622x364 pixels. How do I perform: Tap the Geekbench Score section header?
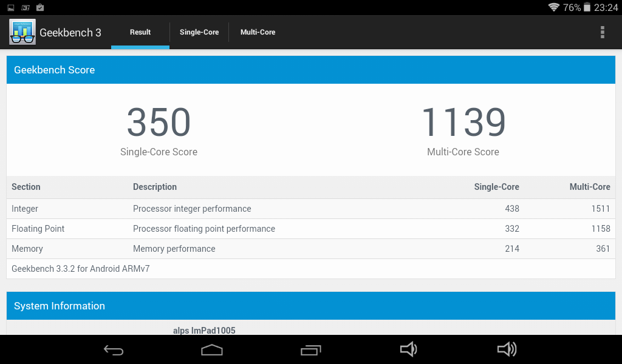(x=311, y=70)
